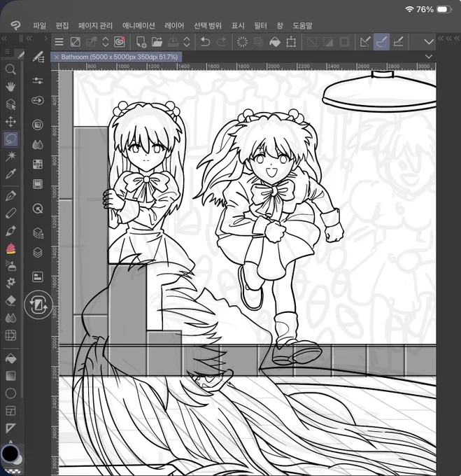The height and width of the screenshot is (476, 461).
Task: Select the Object operation tool
Action: coord(10,104)
